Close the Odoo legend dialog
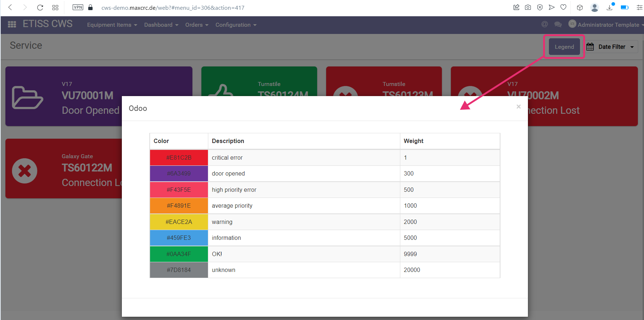 519,107
